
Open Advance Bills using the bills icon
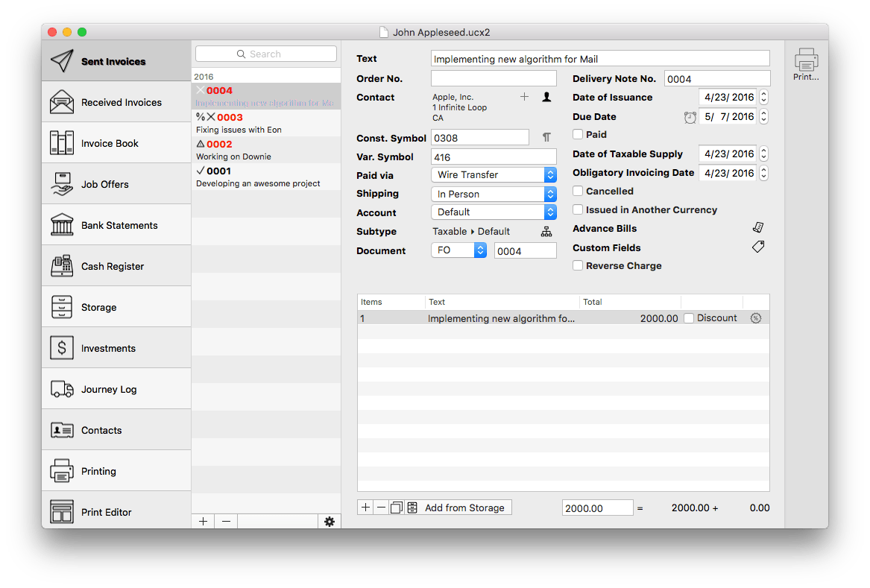pos(758,227)
